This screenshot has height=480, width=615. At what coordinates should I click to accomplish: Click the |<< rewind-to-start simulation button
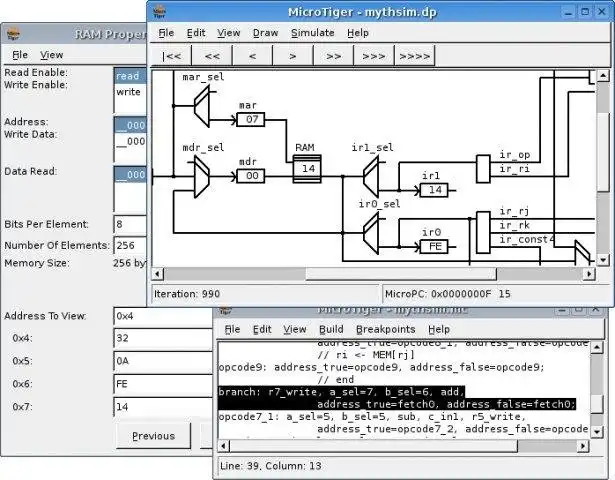[x=171, y=56]
